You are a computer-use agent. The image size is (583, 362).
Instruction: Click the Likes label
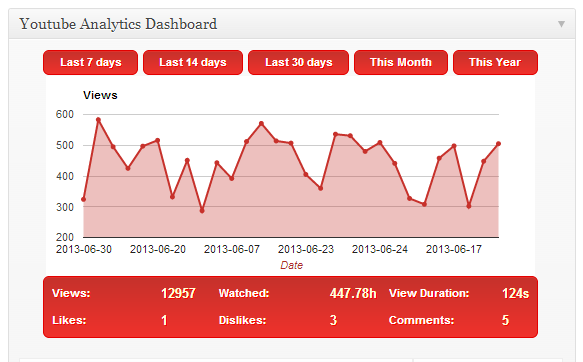pos(69,320)
